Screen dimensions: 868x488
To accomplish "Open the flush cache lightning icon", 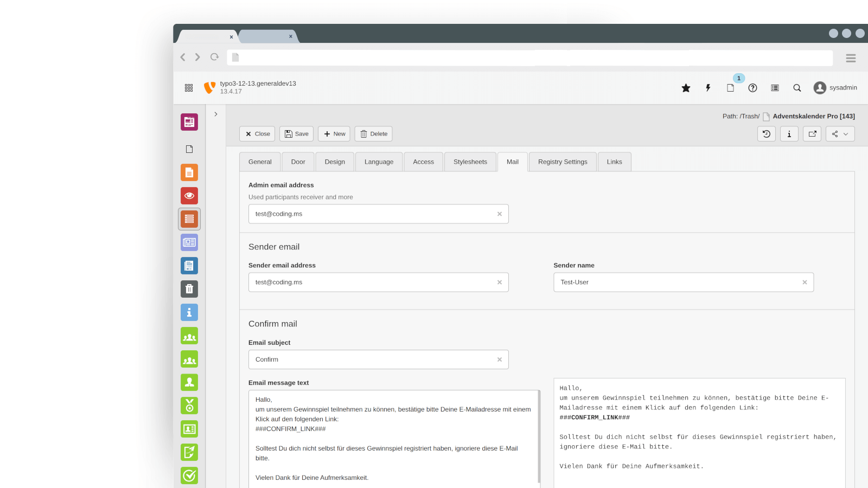I will coord(708,88).
